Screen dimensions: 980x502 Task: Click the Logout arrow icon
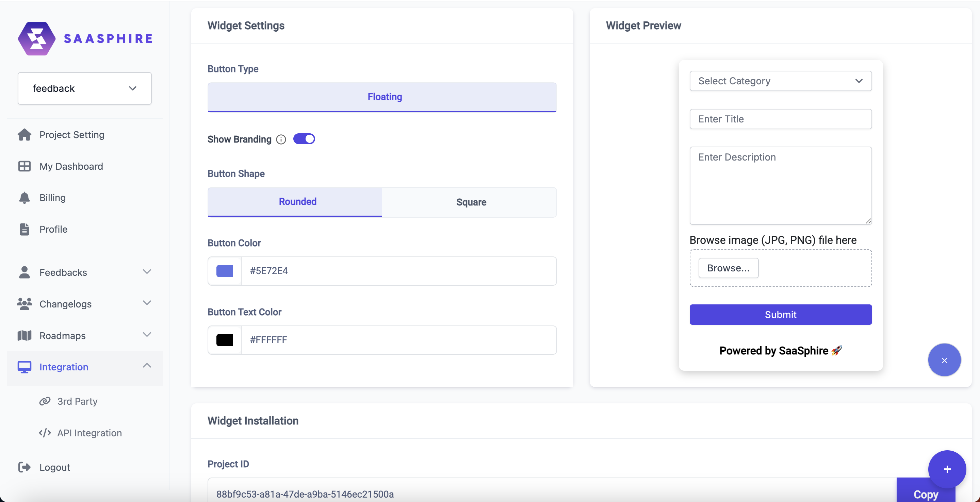pyautogui.click(x=24, y=467)
